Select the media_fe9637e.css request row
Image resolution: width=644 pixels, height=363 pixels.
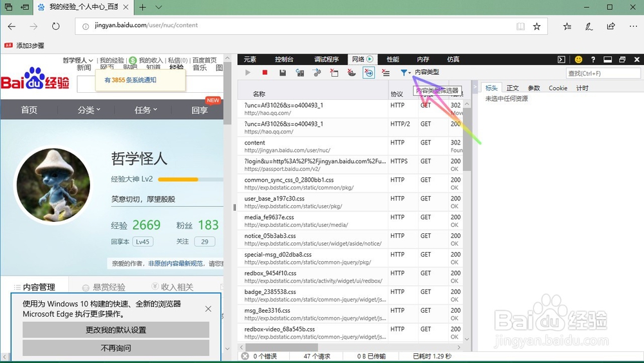pyautogui.click(x=350, y=221)
